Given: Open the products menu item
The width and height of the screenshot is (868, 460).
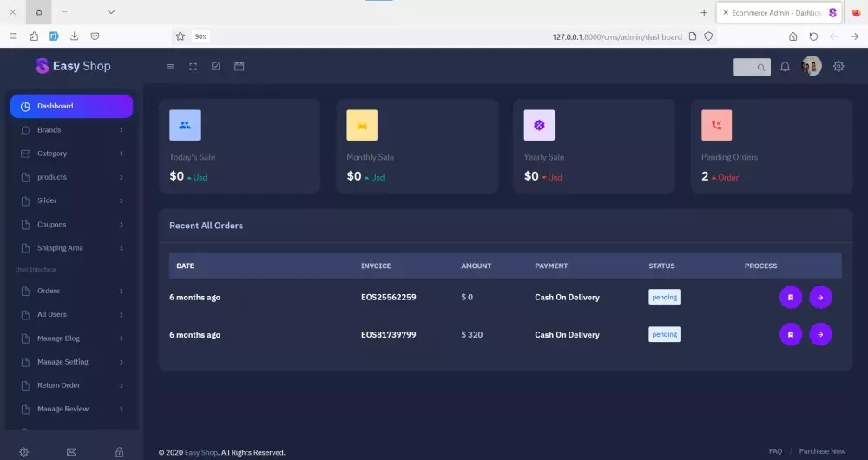Looking at the screenshot, I should click(71, 177).
